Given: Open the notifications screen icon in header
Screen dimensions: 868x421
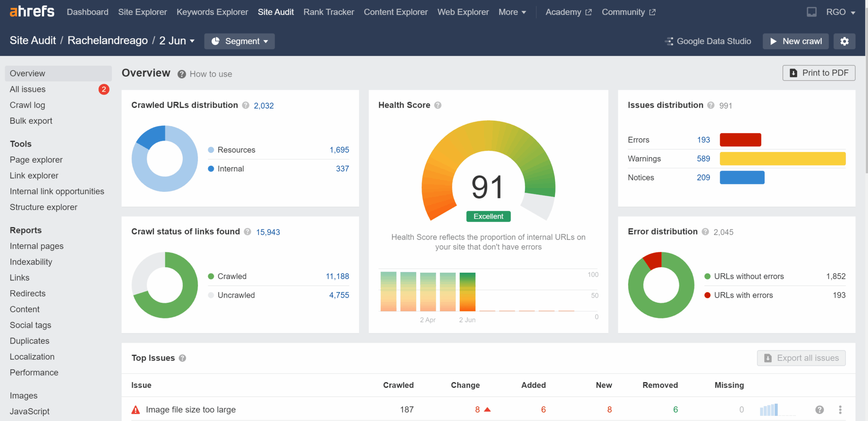Looking at the screenshot, I should click(x=811, y=12).
